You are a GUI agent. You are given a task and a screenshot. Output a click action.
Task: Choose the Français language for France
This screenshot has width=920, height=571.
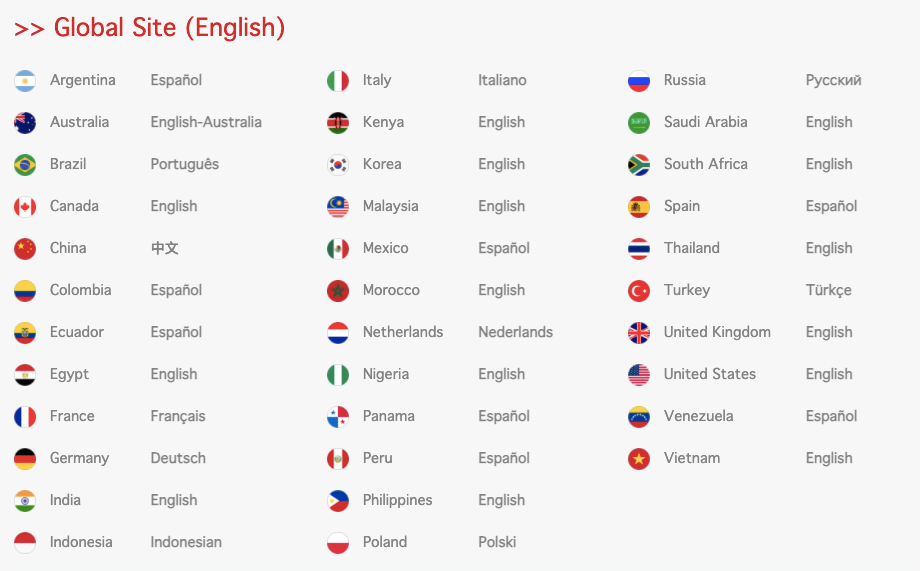[178, 416]
